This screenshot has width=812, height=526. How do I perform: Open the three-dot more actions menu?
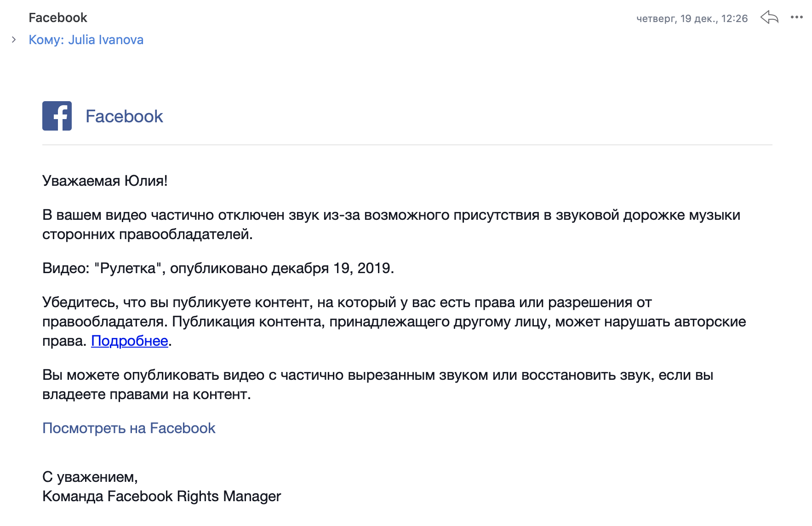tap(797, 17)
